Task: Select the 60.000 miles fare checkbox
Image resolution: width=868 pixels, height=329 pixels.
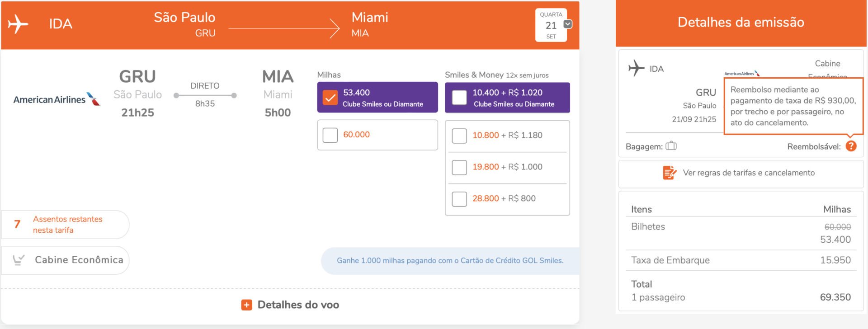Action: click(330, 135)
